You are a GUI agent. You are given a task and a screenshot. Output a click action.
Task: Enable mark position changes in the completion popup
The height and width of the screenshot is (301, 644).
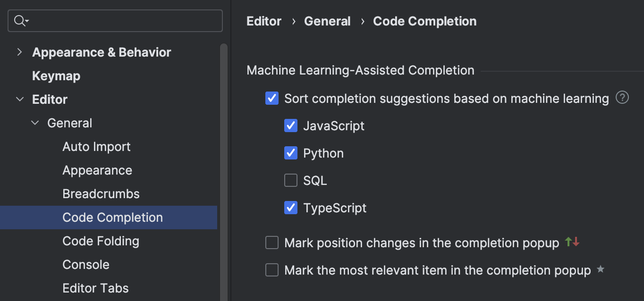click(x=271, y=242)
